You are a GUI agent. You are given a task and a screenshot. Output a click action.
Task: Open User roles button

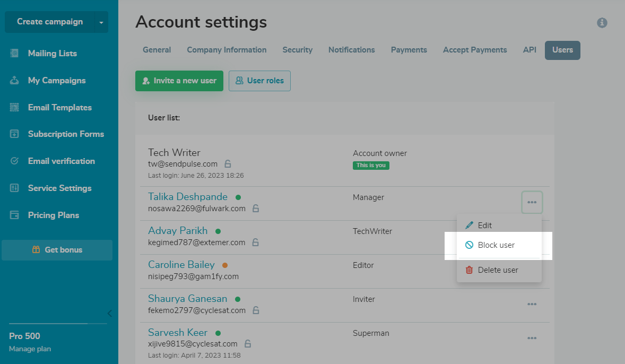(x=259, y=81)
